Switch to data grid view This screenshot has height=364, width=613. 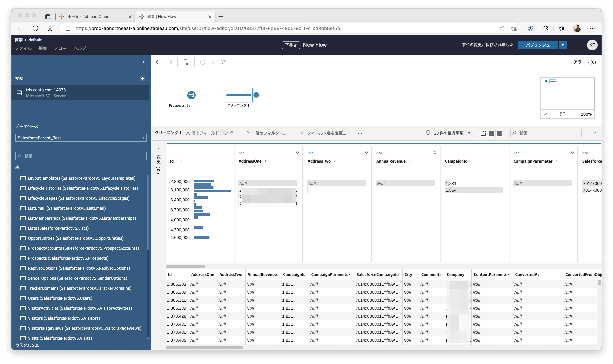(x=491, y=133)
